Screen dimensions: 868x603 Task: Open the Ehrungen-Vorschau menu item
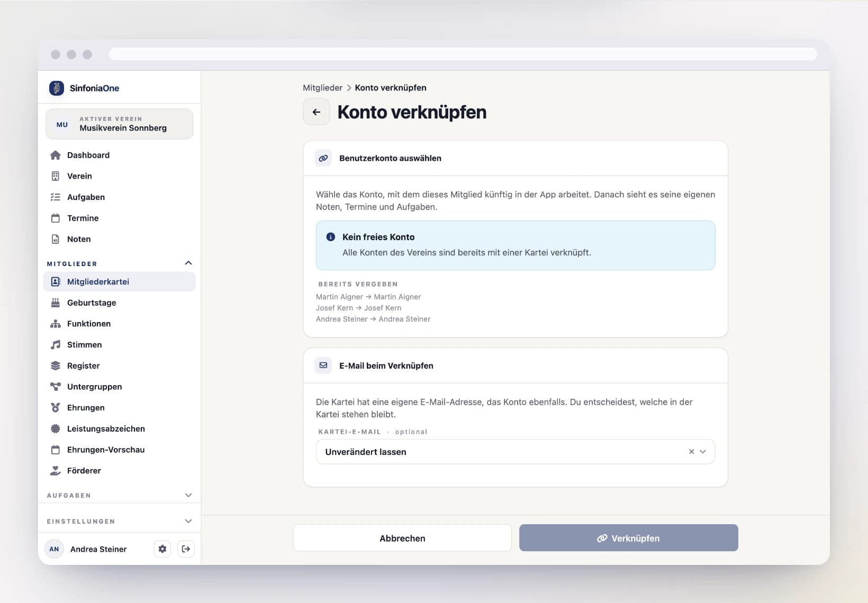coord(120,450)
